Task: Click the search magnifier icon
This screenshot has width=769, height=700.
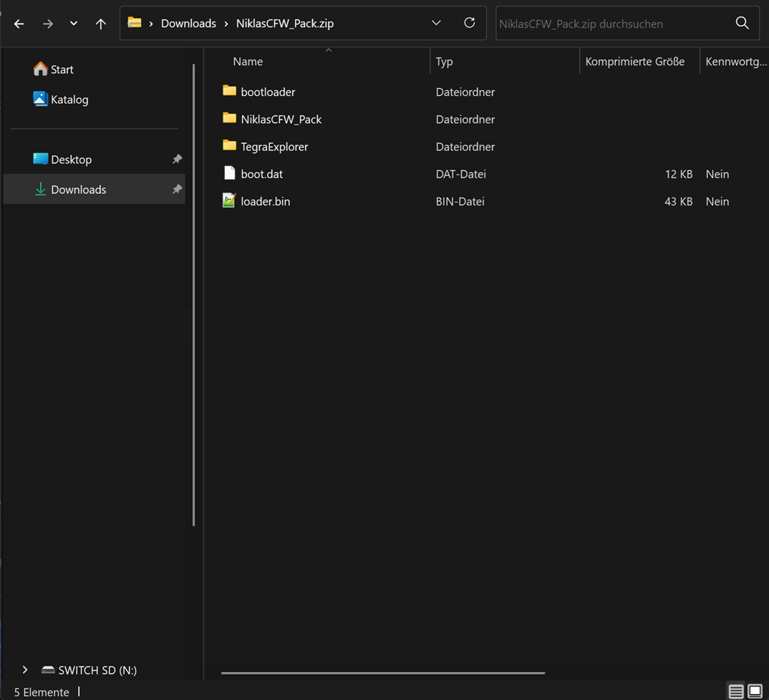Action: (742, 24)
